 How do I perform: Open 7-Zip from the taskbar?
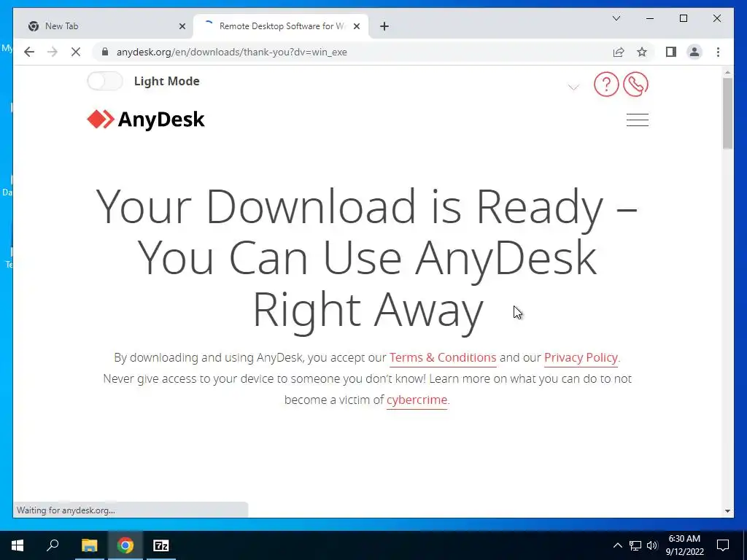(161, 545)
